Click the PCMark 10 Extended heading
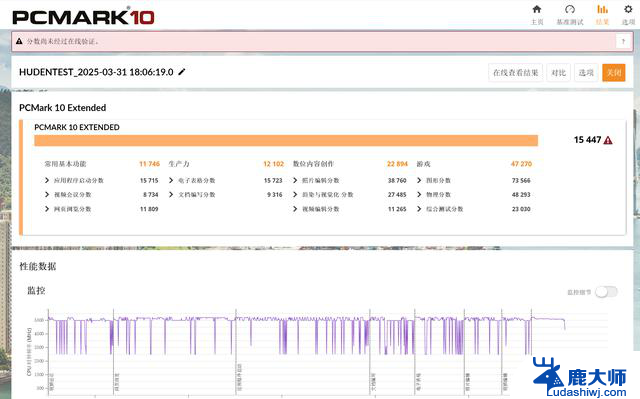The height and width of the screenshot is (399, 640). (x=62, y=108)
